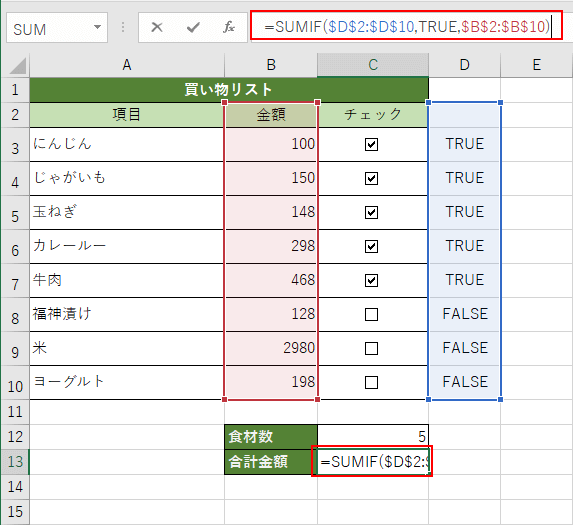Select column A header
The width and height of the screenshot is (573, 525).
[127, 65]
